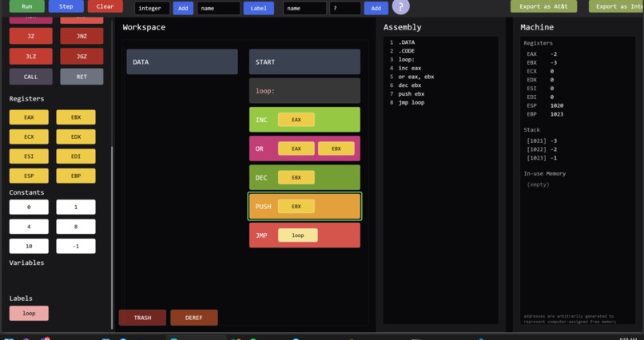
Task: Open the round question mark help icon
Action: point(401,6)
